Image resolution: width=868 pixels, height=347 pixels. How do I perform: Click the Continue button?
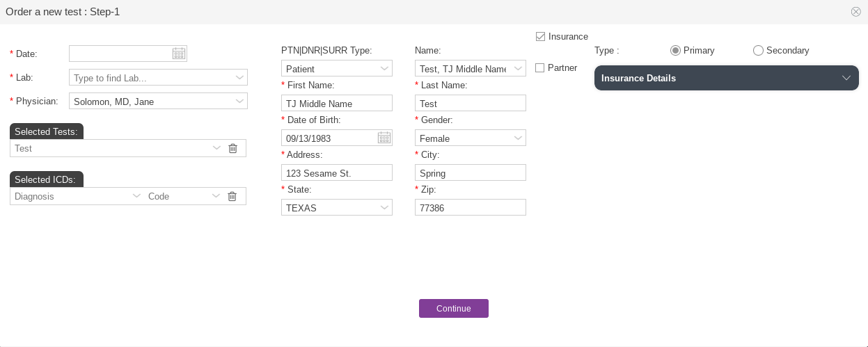(453, 308)
